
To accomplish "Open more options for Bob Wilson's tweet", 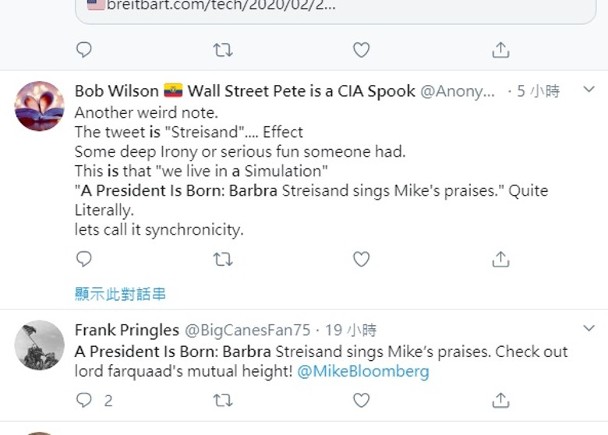I will tap(589, 90).
